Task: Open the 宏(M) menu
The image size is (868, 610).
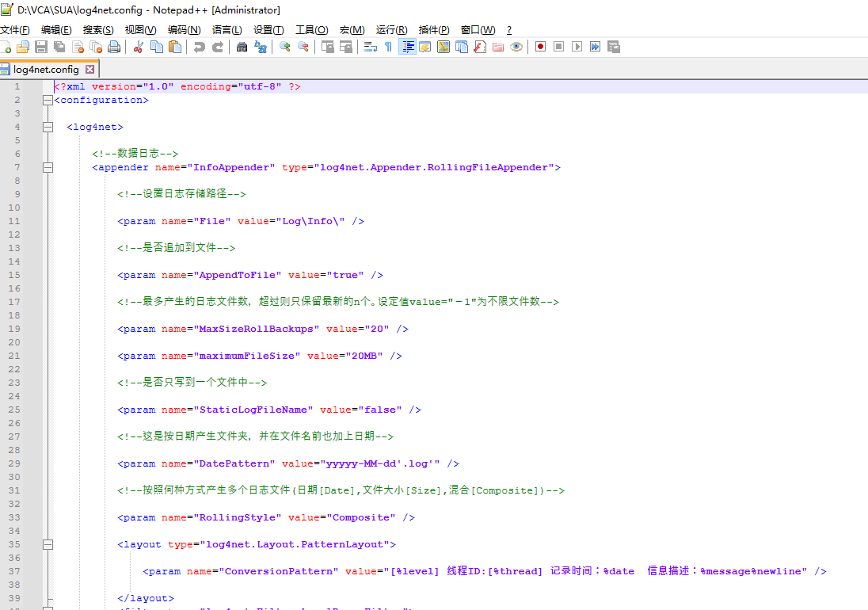Action: 352,30
